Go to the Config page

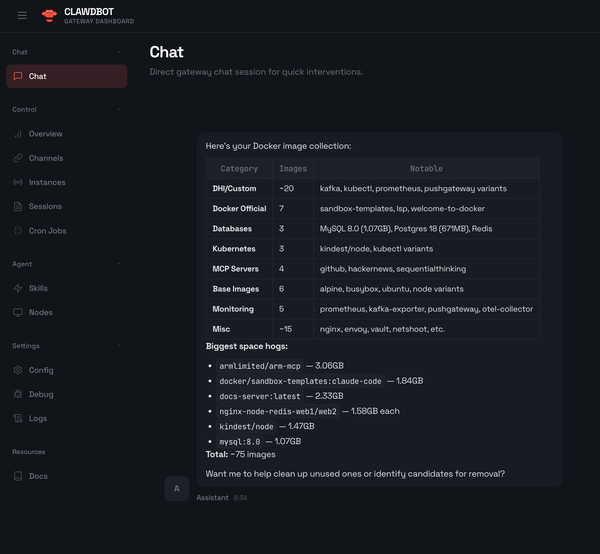[x=40, y=370]
